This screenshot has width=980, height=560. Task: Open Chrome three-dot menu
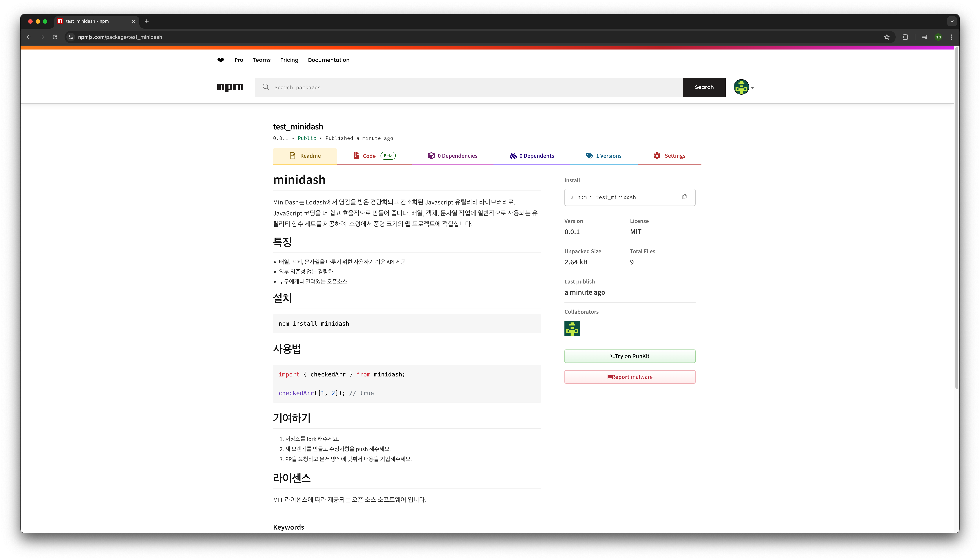951,37
